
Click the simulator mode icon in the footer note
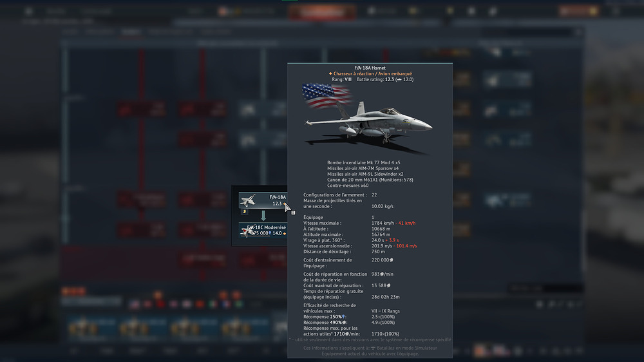[374, 348]
